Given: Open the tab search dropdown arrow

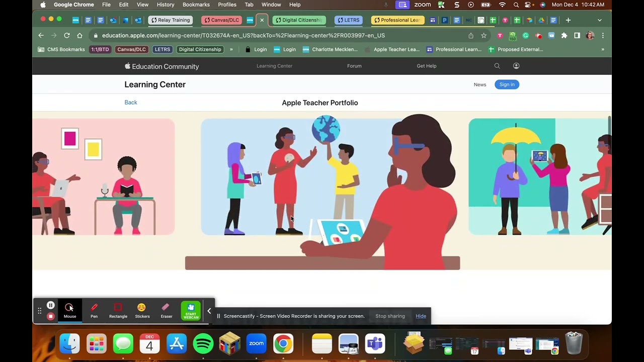Looking at the screenshot, I should pos(599,20).
